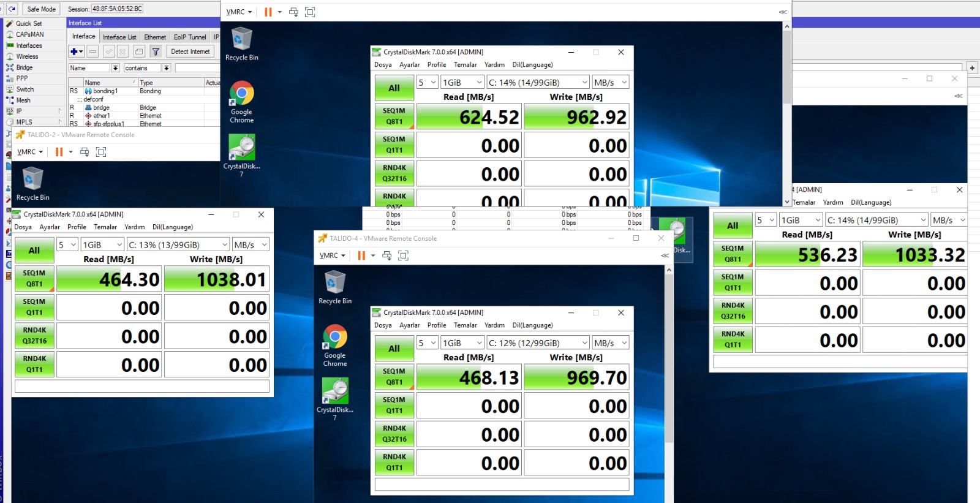Click the remove (minus) button in Interface List
980x503 pixels.
(92, 51)
